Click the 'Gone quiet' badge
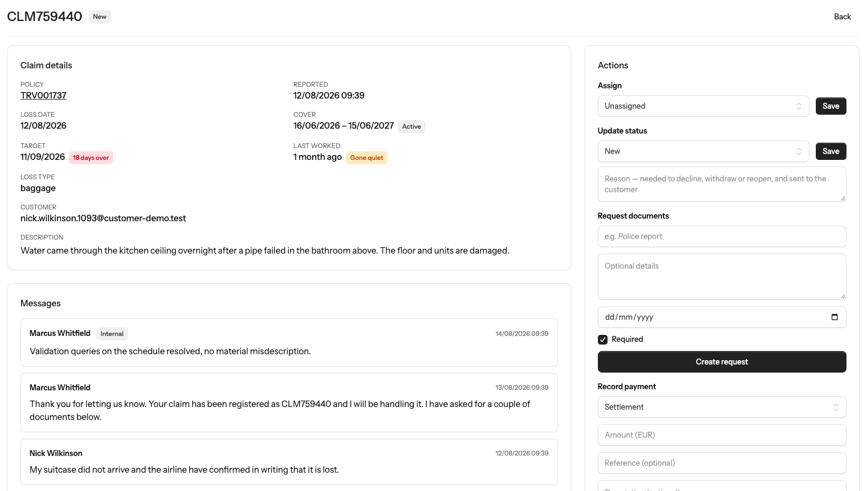The height and width of the screenshot is (491, 868). pyautogui.click(x=366, y=158)
